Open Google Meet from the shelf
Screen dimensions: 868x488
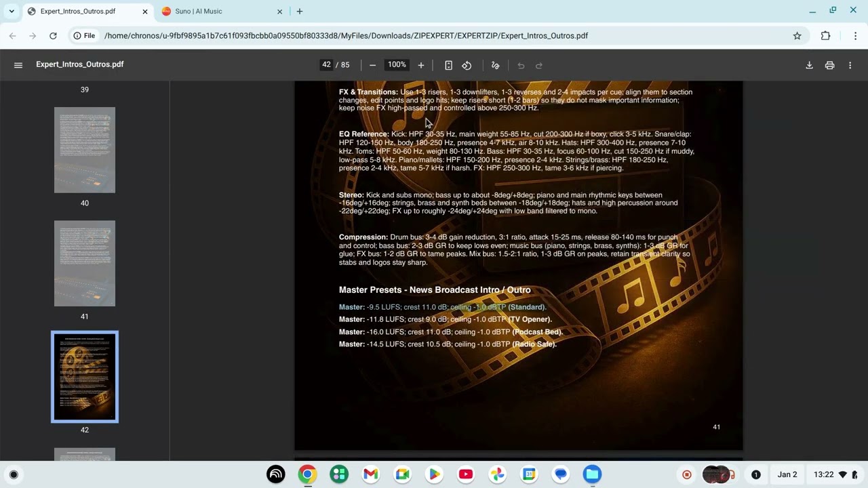pyautogui.click(x=402, y=474)
